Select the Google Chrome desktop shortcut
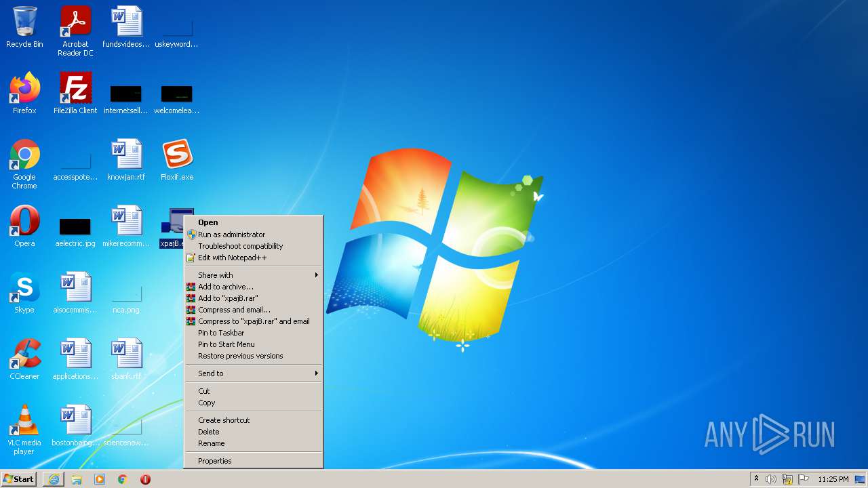This screenshot has width=868, height=488. point(24,164)
